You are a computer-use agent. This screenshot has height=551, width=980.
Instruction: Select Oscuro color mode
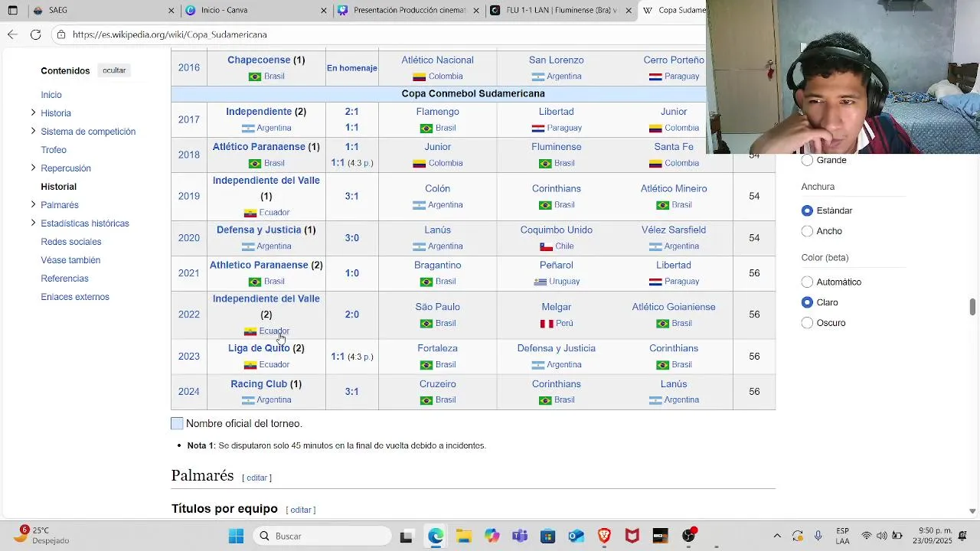pyautogui.click(x=807, y=323)
